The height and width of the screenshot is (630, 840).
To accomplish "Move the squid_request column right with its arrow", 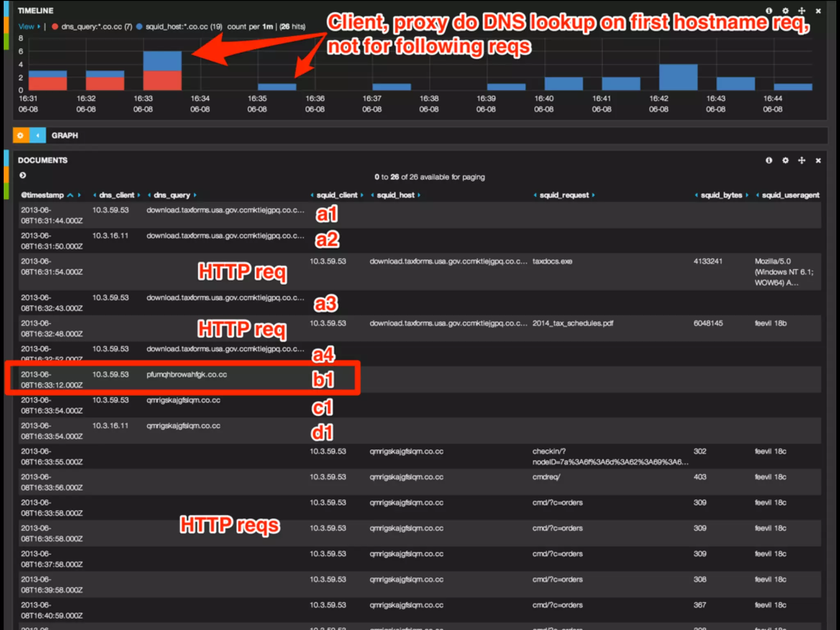I will pyautogui.click(x=593, y=195).
